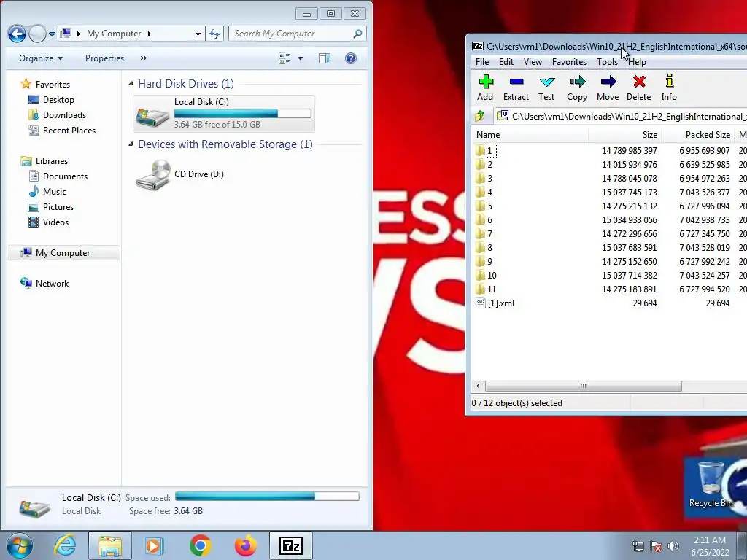This screenshot has height=560, width=747.
Task: Click the Add button in 7-Zip toolbar
Action: click(x=485, y=88)
